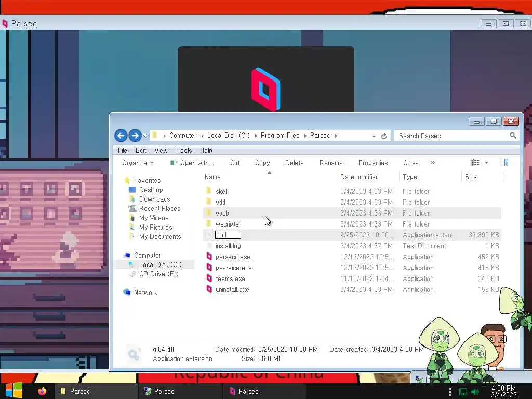The image size is (532, 399).
Task: Click the wscripts folder icon
Action: [209, 224]
